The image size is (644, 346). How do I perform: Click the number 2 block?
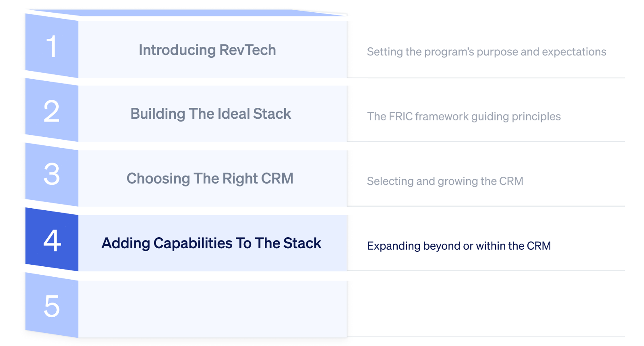point(52,111)
